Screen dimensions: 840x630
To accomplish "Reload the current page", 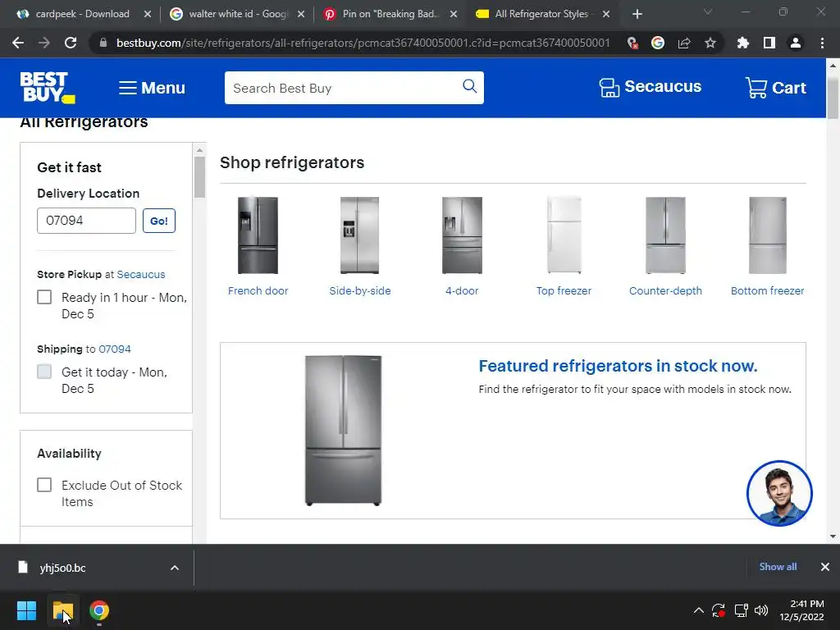I will tap(71, 43).
